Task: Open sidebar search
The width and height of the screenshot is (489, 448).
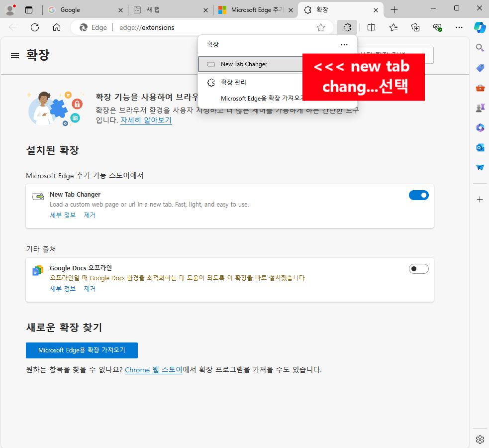Action: pyautogui.click(x=480, y=48)
